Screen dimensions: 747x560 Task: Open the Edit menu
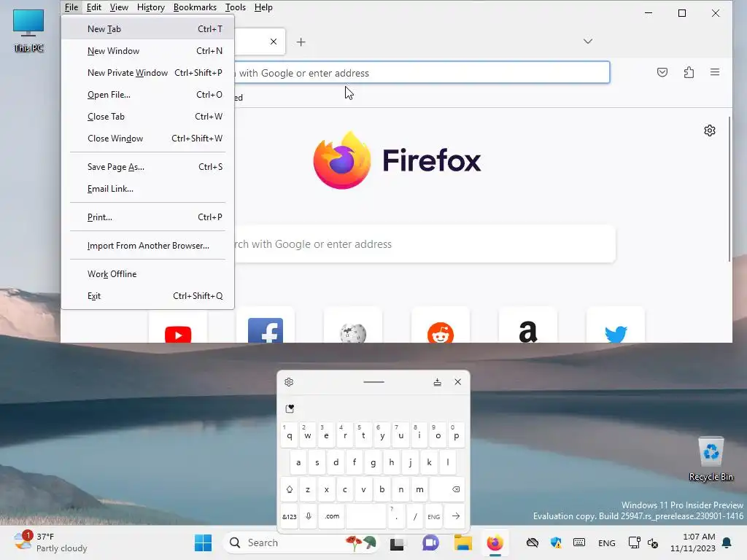pyautogui.click(x=94, y=7)
